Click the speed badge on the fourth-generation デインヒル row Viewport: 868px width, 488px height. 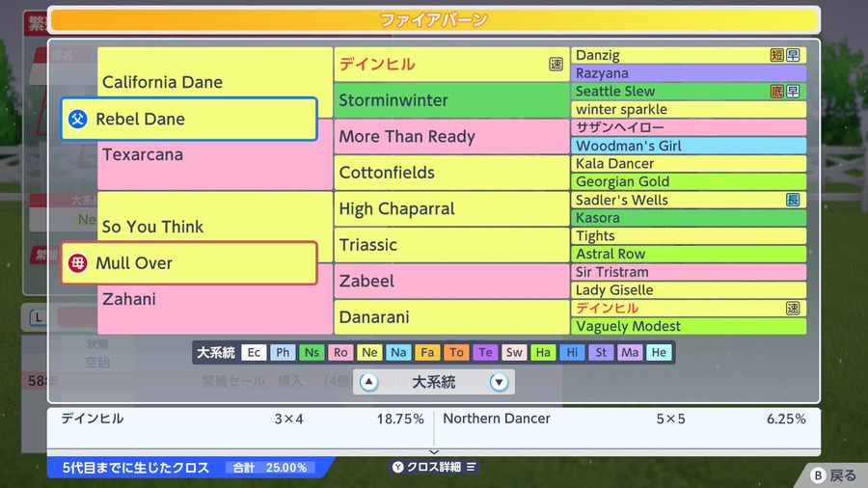793,309
